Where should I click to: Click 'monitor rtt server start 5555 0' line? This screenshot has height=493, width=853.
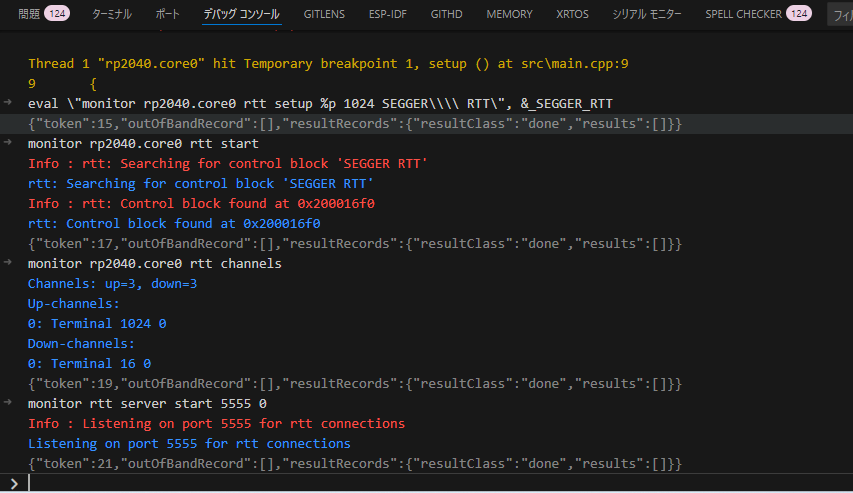pyautogui.click(x=147, y=404)
